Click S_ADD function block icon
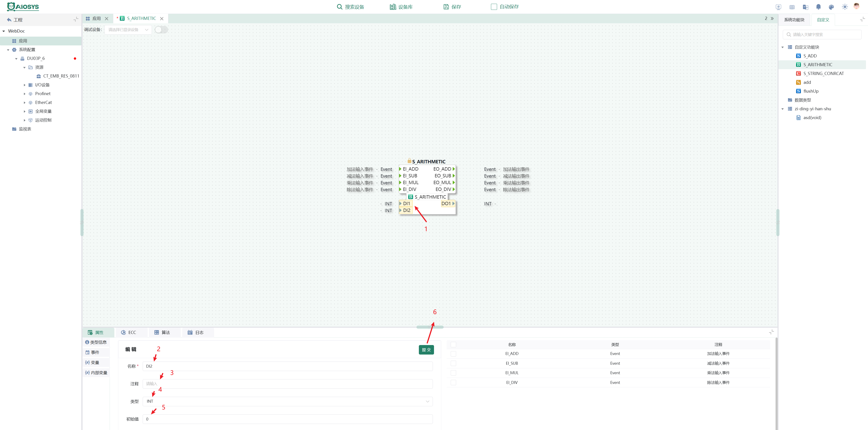 pos(798,56)
